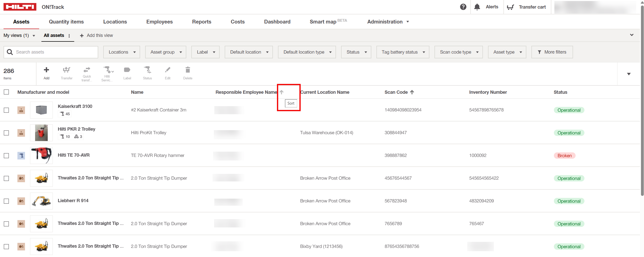Viewport: 644px width, 257px height.
Task: Open the Status filter dropdown
Action: coord(356,52)
